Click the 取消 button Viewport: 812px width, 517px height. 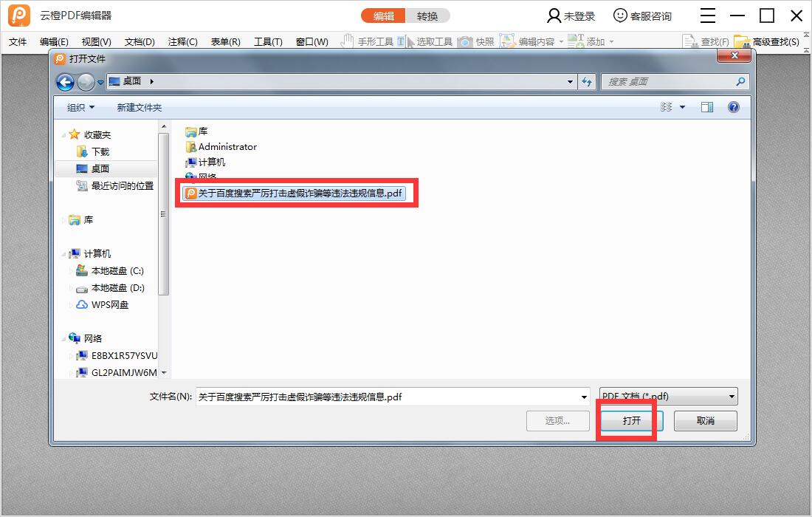pyautogui.click(x=705, y=421)
